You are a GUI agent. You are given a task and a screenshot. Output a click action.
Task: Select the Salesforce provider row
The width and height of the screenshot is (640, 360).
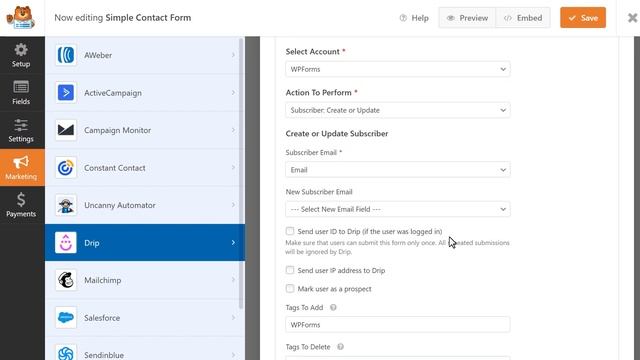tap(145, 318)
